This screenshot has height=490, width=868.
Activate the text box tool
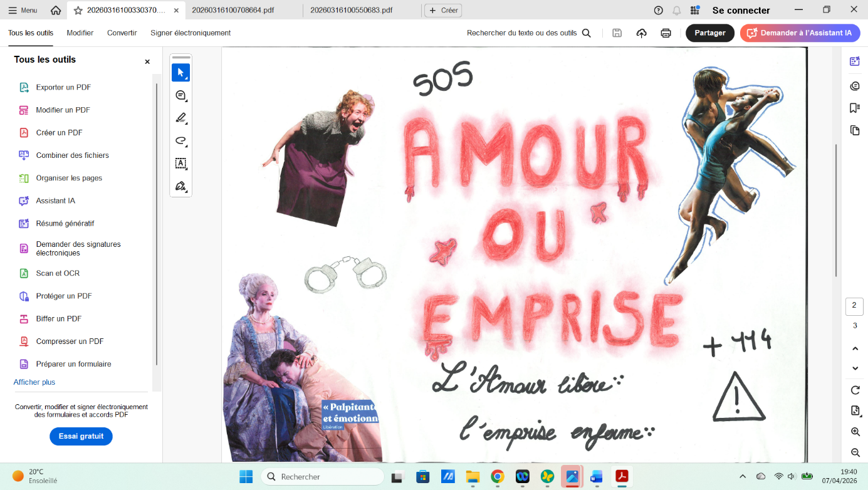180,164
